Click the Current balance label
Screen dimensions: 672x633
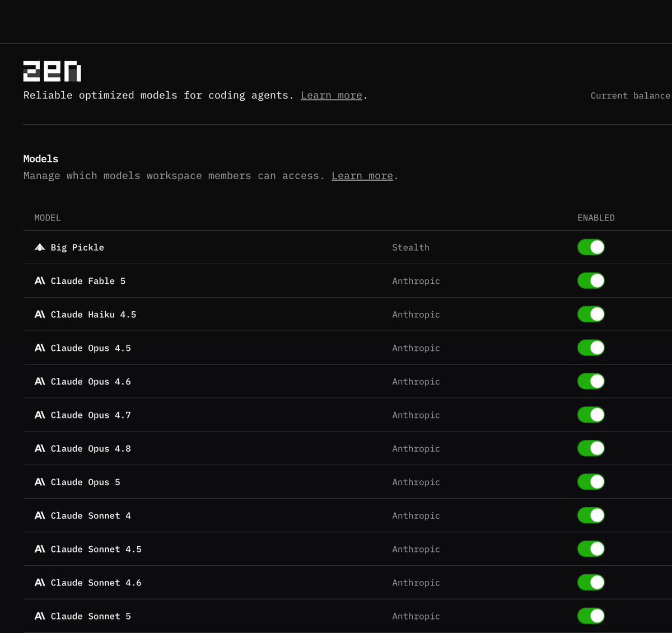tap(630, 96)
